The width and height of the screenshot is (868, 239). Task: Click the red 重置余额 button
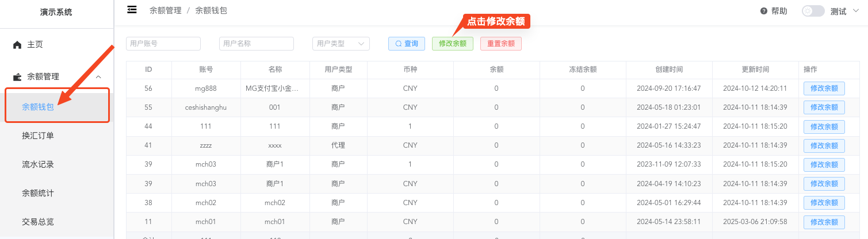(x=501, y=44)
